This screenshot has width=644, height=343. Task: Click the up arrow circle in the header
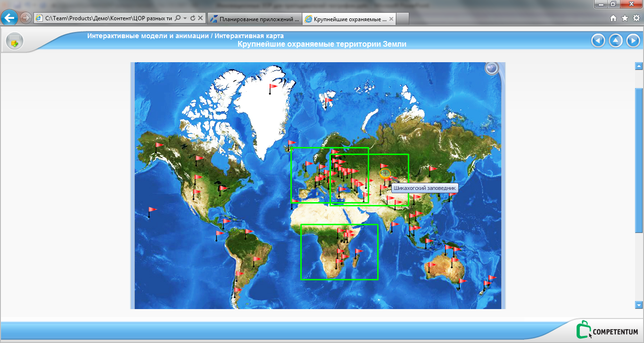tap(616, 41)
